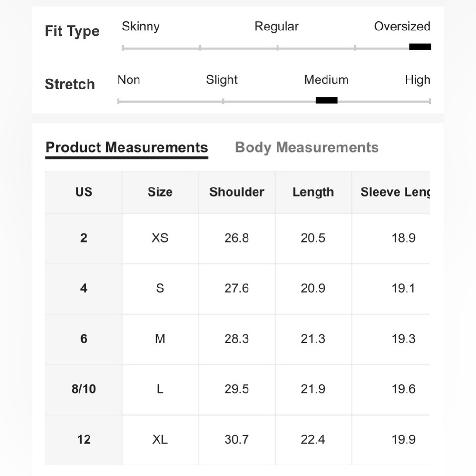
Task: Click the Oversized marker on Fit Type slider
Action: (x=420, y=47)
